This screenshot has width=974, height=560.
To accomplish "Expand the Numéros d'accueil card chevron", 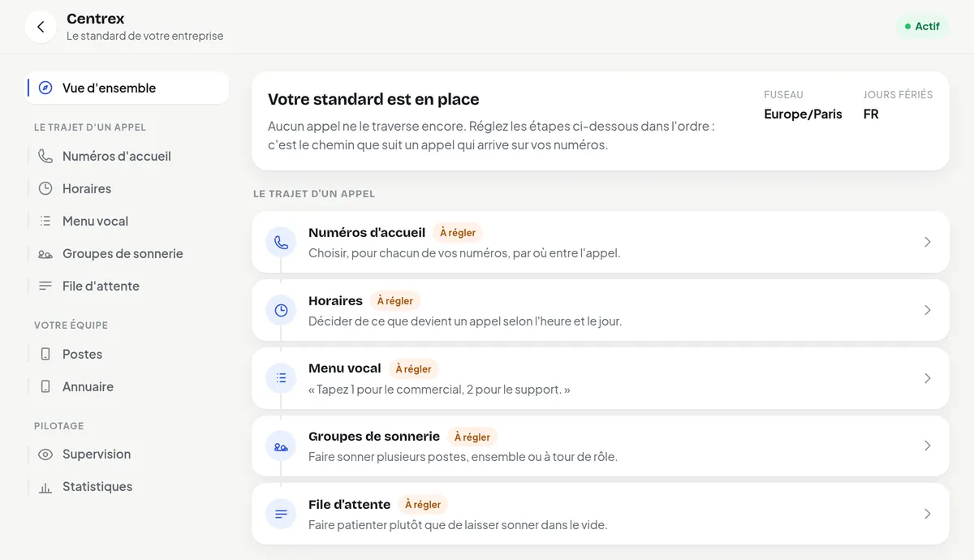I will click(927, 242).
